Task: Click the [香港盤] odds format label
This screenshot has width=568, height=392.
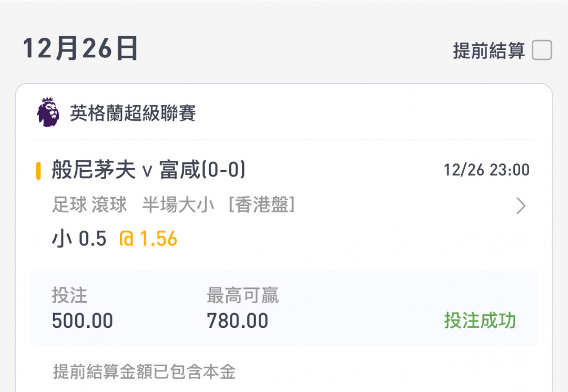Action: (262, 205)
